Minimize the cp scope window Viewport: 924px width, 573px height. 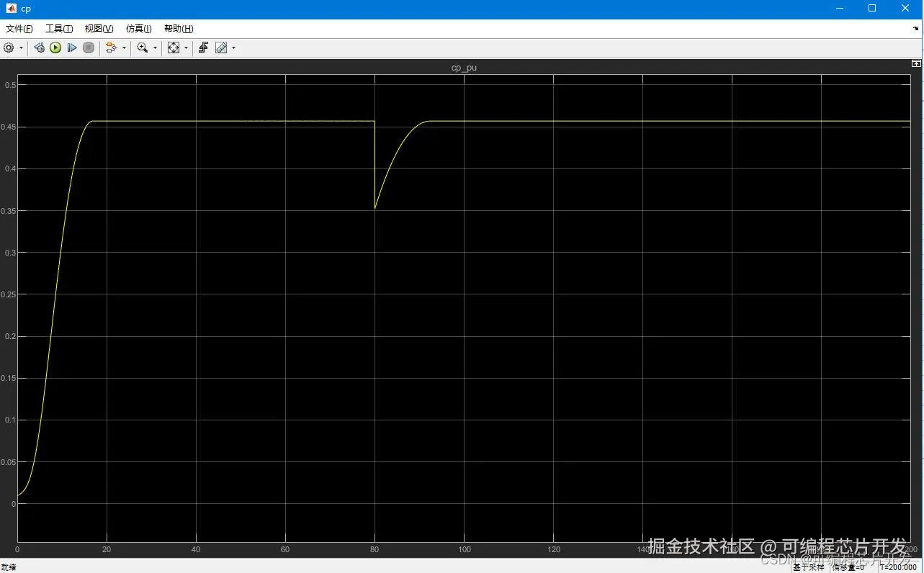click(x=839, y=9)
